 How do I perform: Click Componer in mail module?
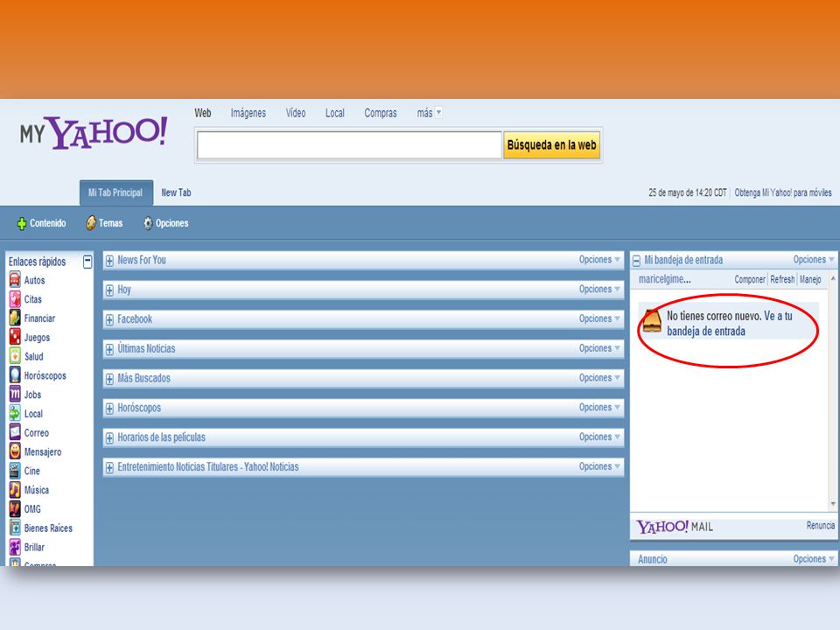750,280
